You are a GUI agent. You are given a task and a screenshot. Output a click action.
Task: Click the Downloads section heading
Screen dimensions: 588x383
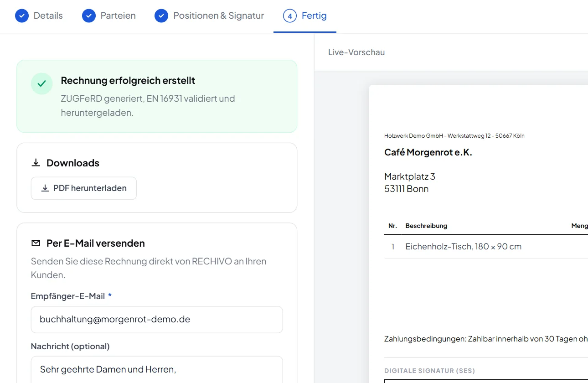pyautogui.click(x=73, y=163)
